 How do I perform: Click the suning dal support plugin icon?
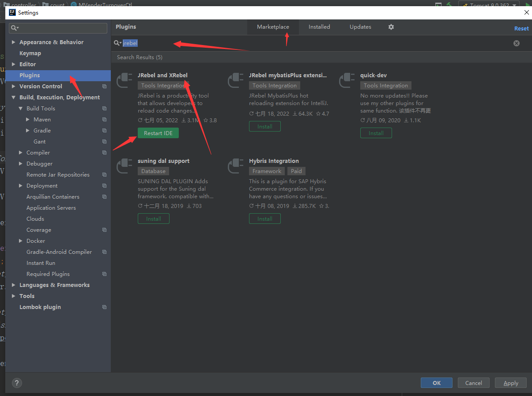click(x=125, y=167)
